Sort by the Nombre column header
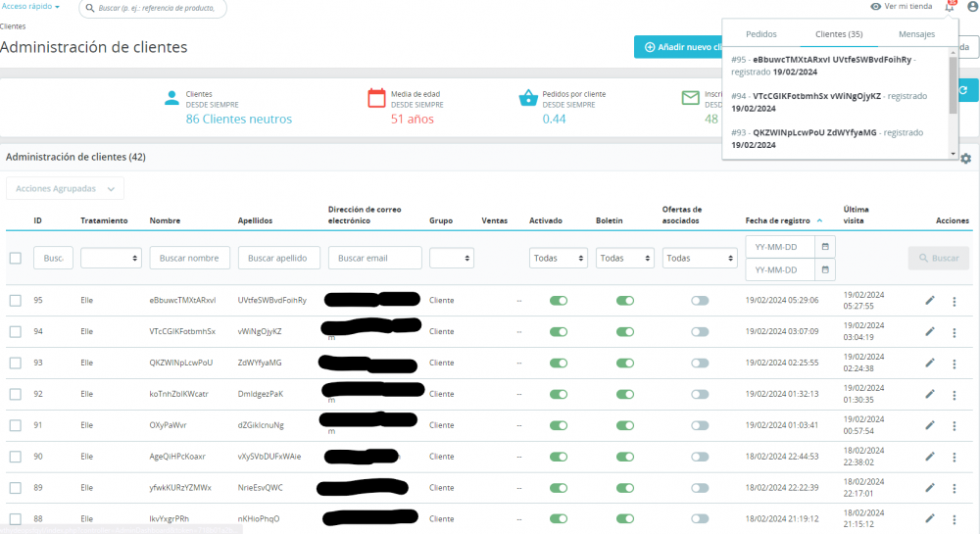The width and height of the screenshot is (980, 534). pyautogui.click(x=165, y=220)
